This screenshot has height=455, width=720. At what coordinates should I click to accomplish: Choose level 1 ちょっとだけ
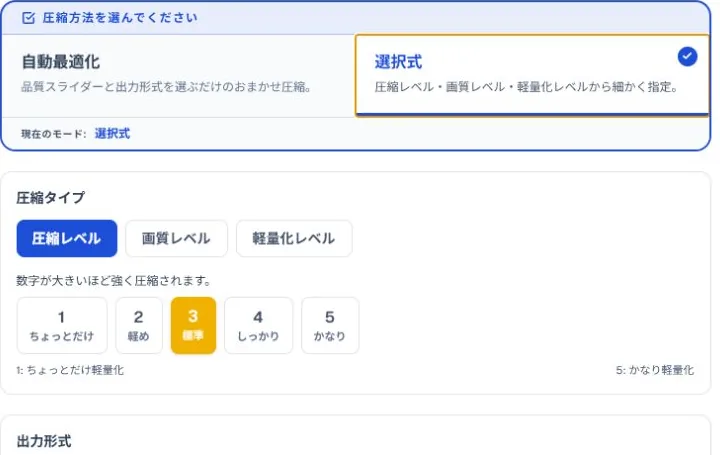pos(62,326)
